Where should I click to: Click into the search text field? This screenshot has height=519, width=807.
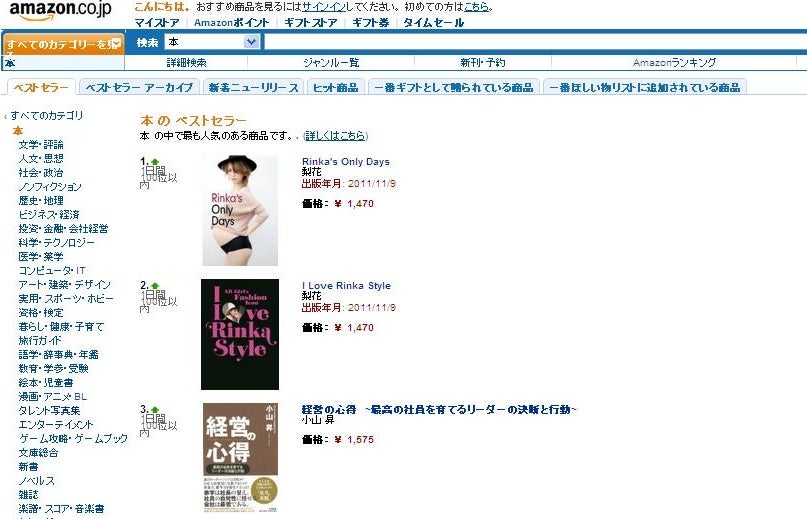tap(535, 42)
